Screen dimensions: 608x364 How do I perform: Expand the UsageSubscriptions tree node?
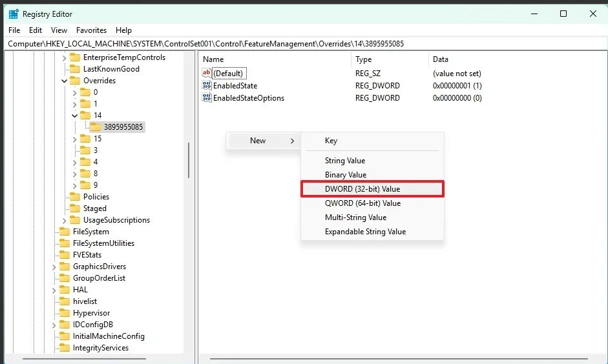(x=65, y=220)
